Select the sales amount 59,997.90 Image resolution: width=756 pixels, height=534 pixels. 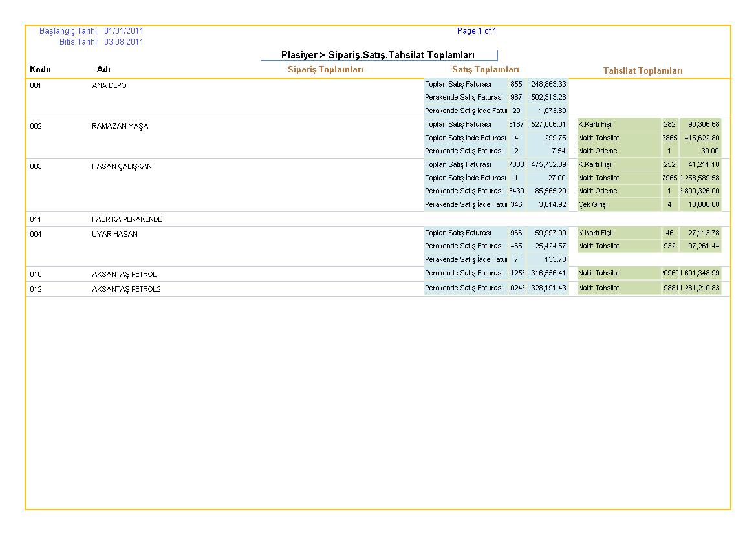point(550,233)
